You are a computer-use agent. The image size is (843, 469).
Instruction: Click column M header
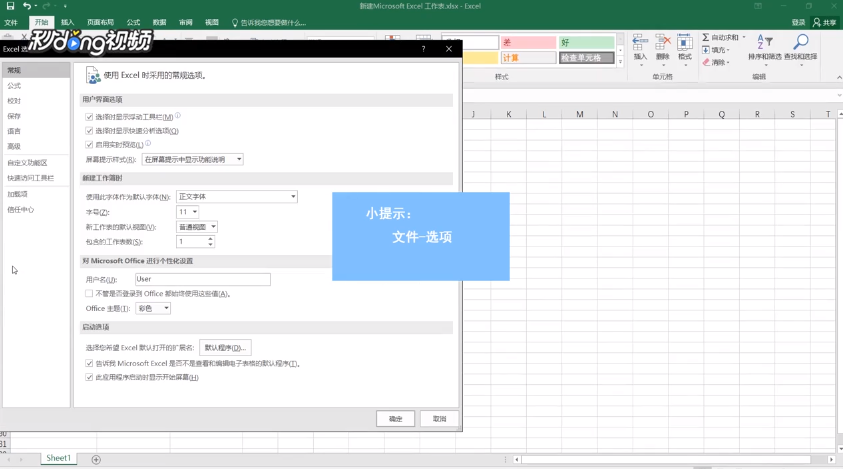click(x=580, y=114)
